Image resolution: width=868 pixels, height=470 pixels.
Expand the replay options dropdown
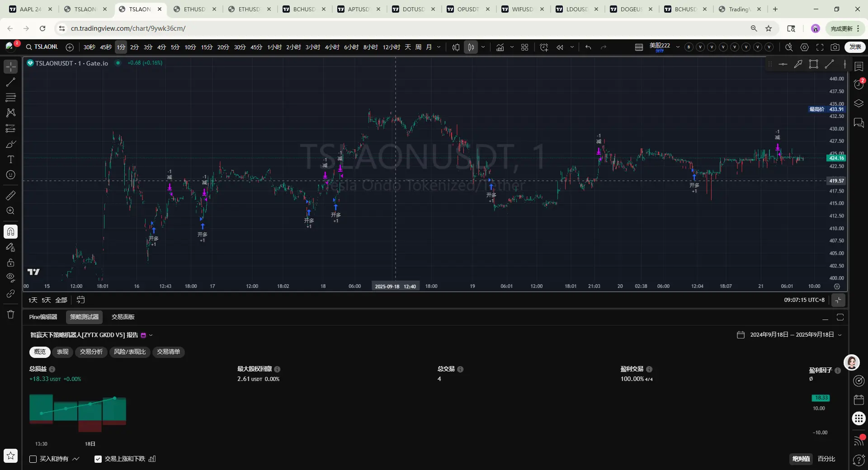pyautogui.click(x=572, y=47)
